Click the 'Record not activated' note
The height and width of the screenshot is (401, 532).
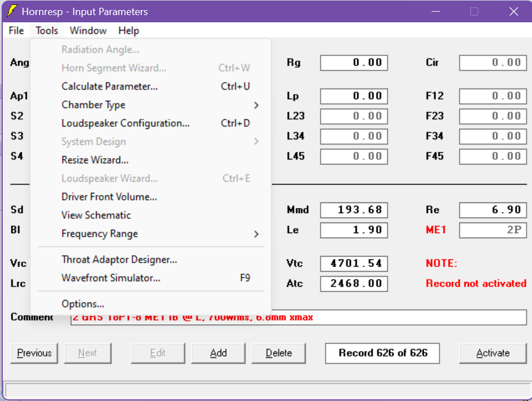tap(476, 283)
